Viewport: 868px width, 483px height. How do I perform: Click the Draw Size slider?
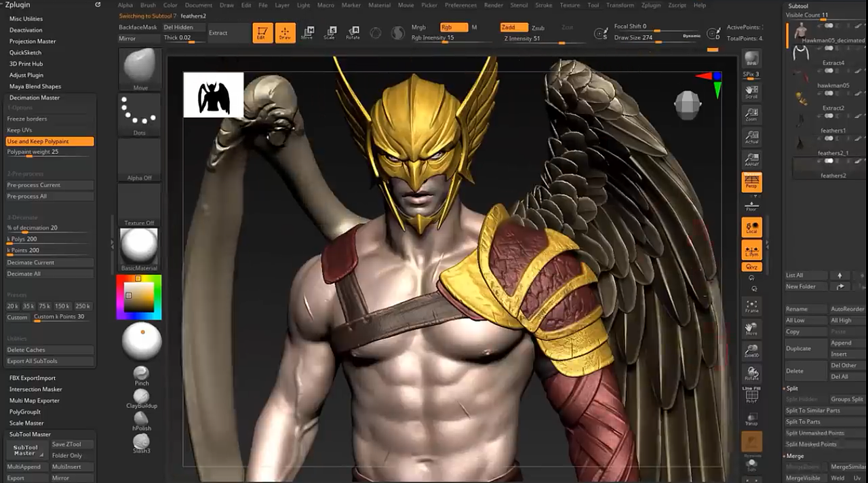pos(656,38)
